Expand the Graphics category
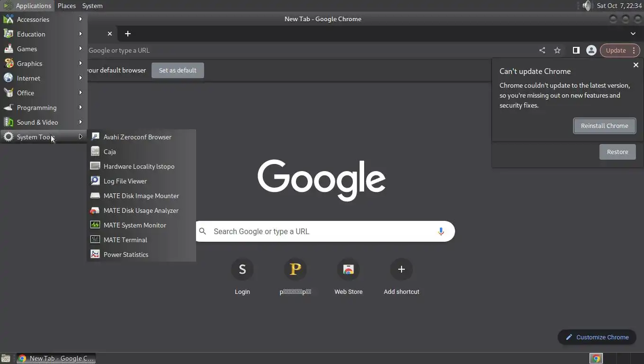Image resolution: width=644 pixels, height=364 pixels. (44, 64)
